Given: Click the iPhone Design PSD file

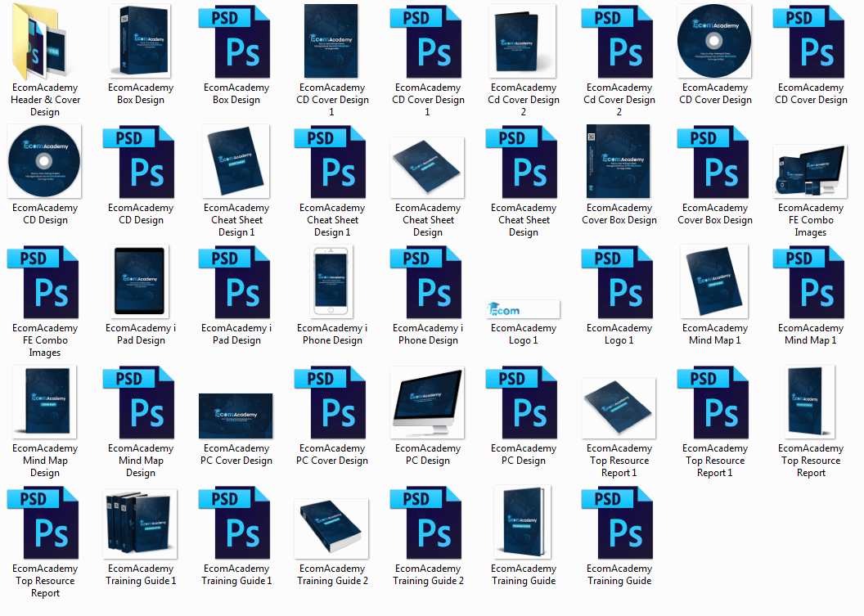Looking at the screenshot, I should click(428, 283).
